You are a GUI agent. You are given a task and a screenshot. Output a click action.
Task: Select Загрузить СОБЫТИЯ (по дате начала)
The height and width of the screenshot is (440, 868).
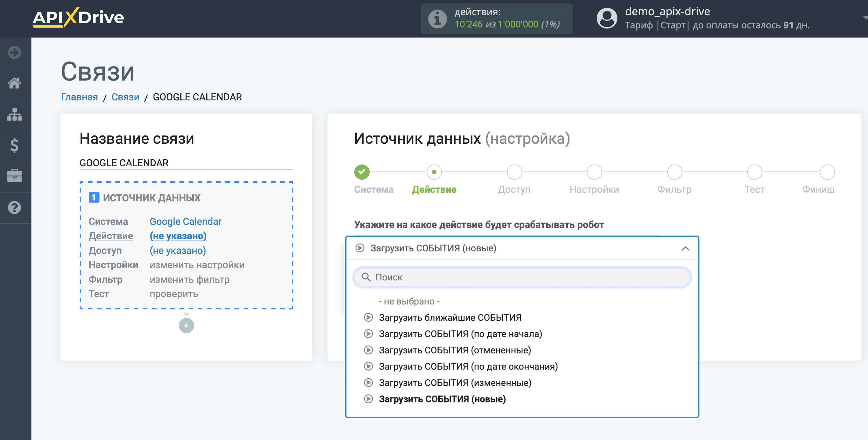coord(460,334)
